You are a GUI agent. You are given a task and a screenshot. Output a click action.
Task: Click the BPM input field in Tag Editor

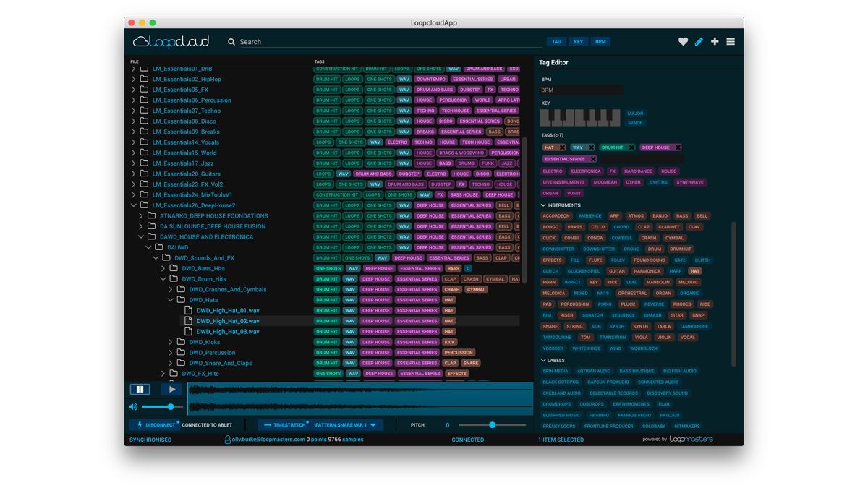581,90
